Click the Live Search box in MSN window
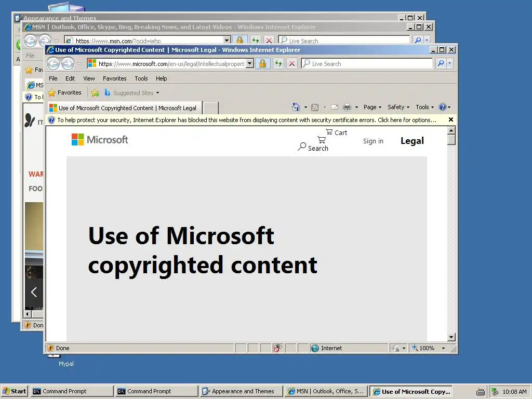Screen dimensions: 532x399 [344, 41]
